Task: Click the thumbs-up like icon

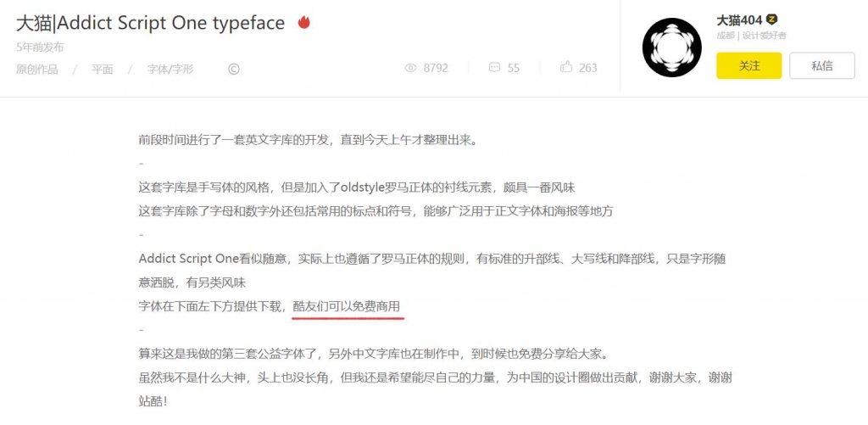Action: (x=565, y=67)
